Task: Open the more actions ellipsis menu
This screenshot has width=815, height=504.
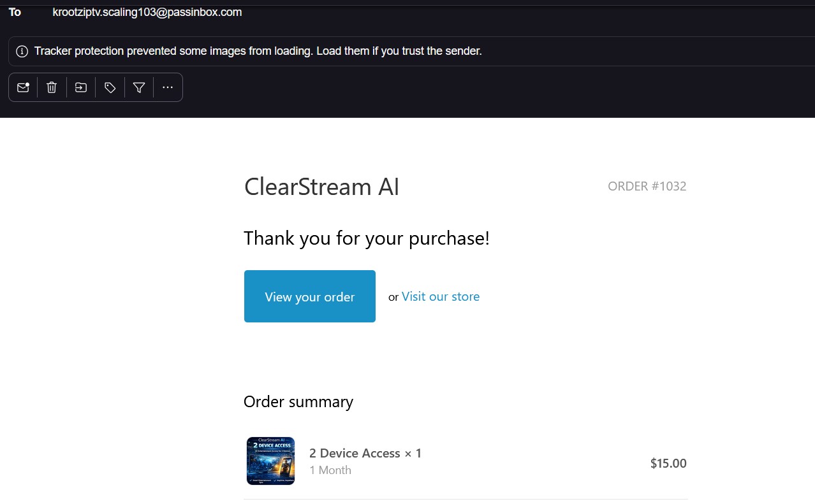Action: pos(168,88)
